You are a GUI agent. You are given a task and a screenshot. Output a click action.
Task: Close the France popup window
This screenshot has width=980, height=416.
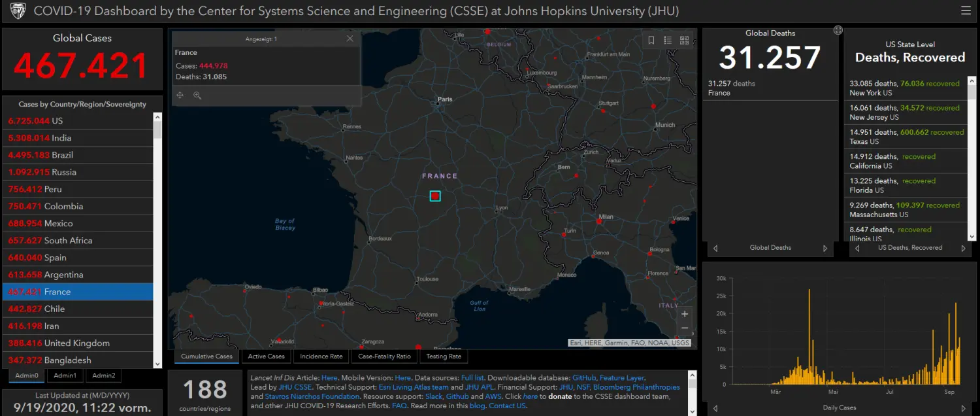click(x=350, y=39)
